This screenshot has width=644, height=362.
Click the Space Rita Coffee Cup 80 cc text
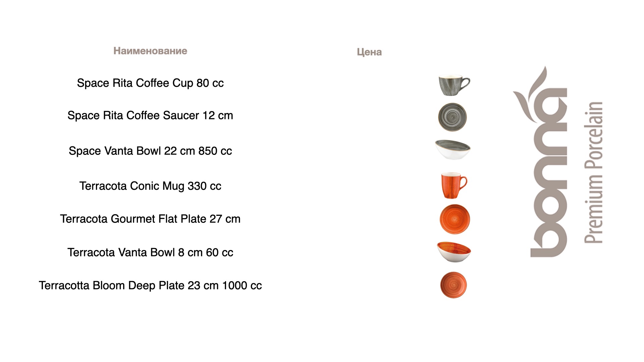150,83
